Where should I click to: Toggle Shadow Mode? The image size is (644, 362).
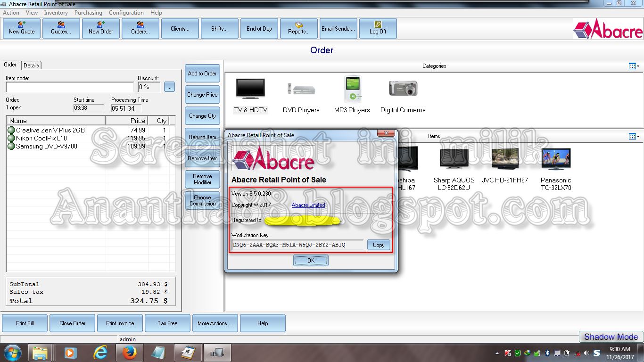click(611, 337)
